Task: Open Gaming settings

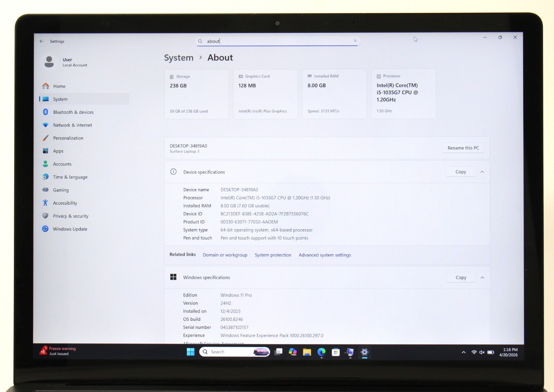Action: point(84,190)
